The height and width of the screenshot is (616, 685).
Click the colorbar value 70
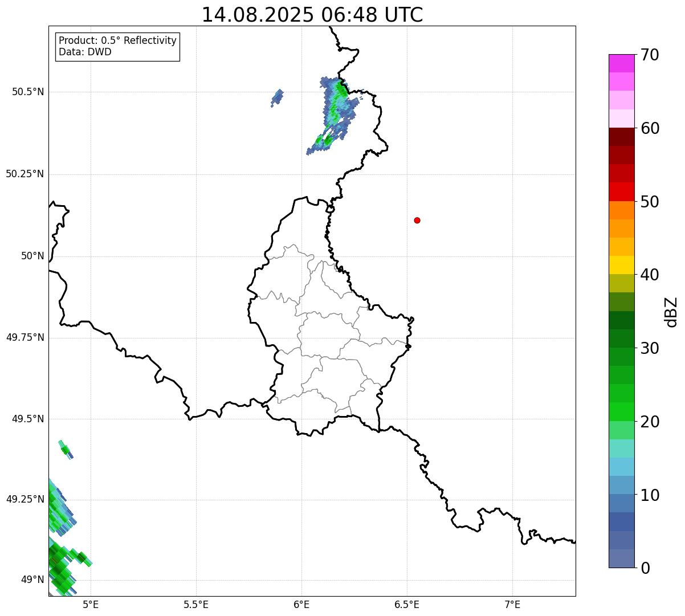click(650, 55)
